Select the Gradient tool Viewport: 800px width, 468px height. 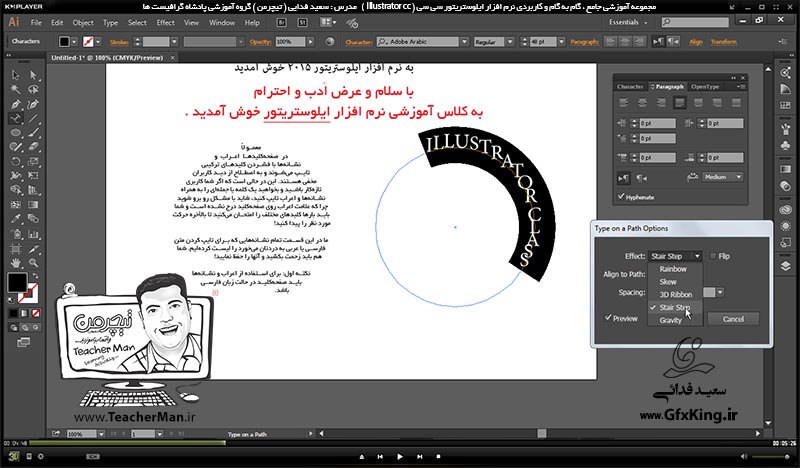click(x=33, y=205)
